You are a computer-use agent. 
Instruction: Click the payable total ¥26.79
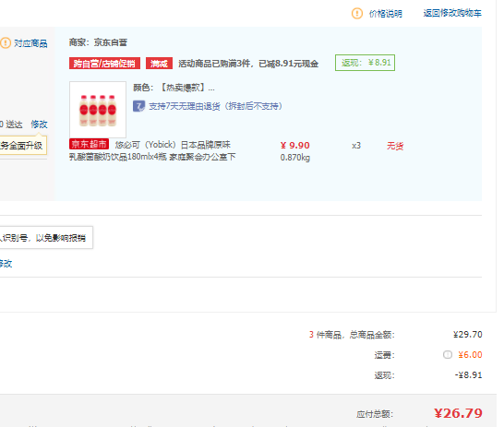[458, 413]
